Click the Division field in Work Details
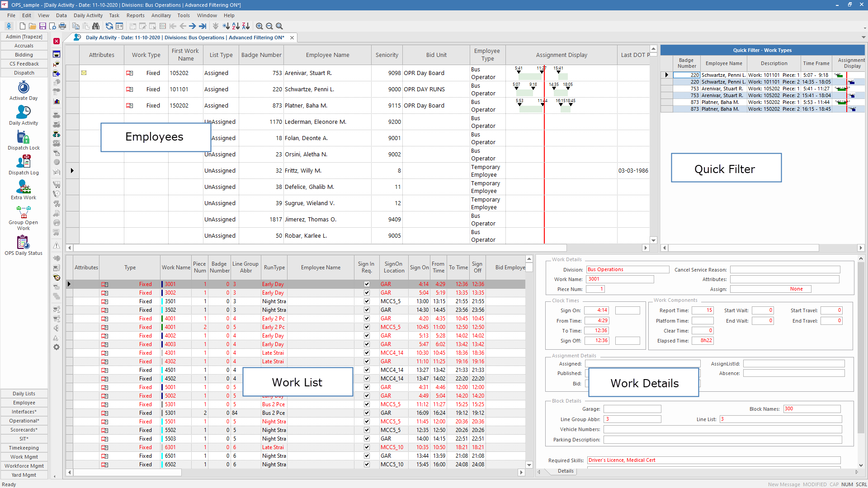This screenshot has width=868, height=488. click(x=627, y=269)
